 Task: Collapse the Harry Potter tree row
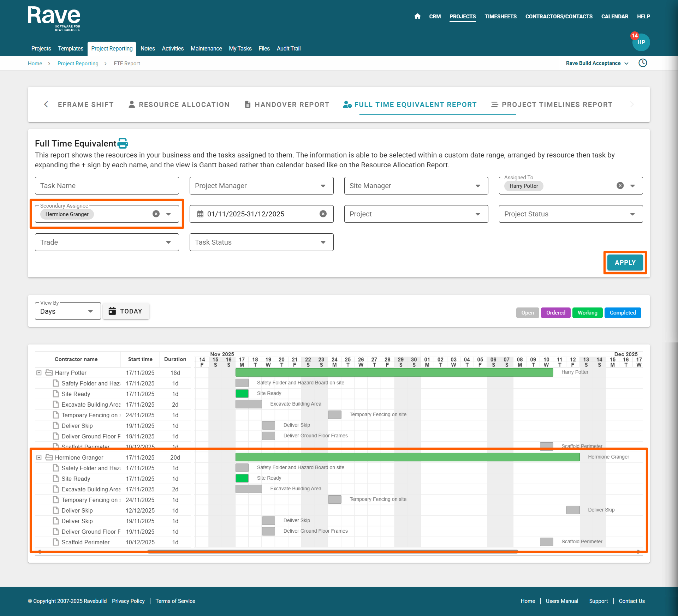(39, 373)
